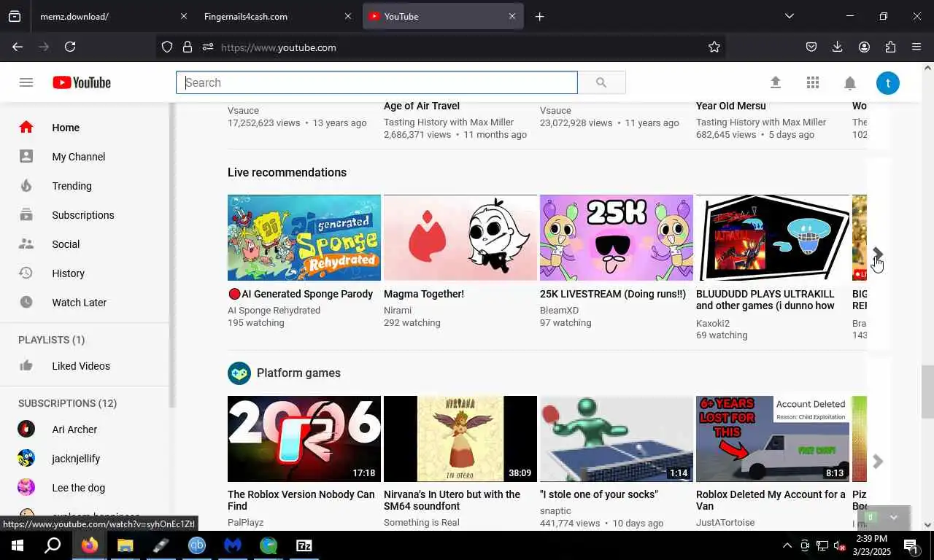Open snaptic channel link

pyautogui.click(x=555, y=511)
